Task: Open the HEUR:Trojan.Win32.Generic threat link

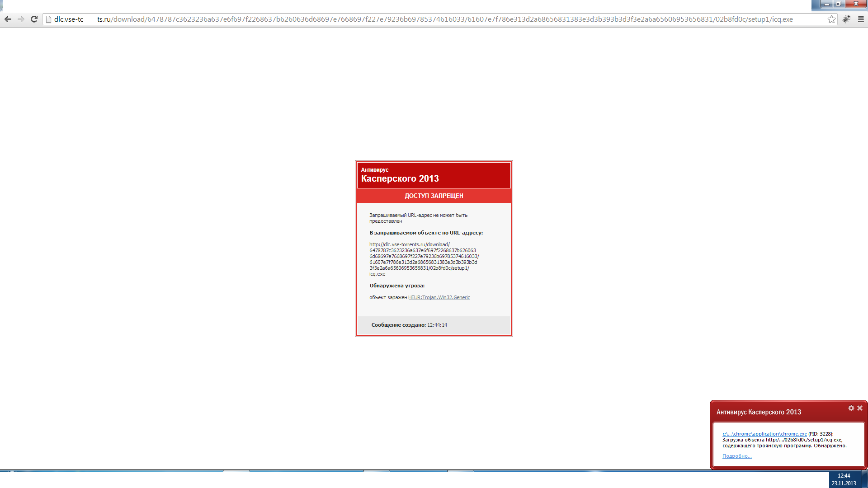Action: 439,297
